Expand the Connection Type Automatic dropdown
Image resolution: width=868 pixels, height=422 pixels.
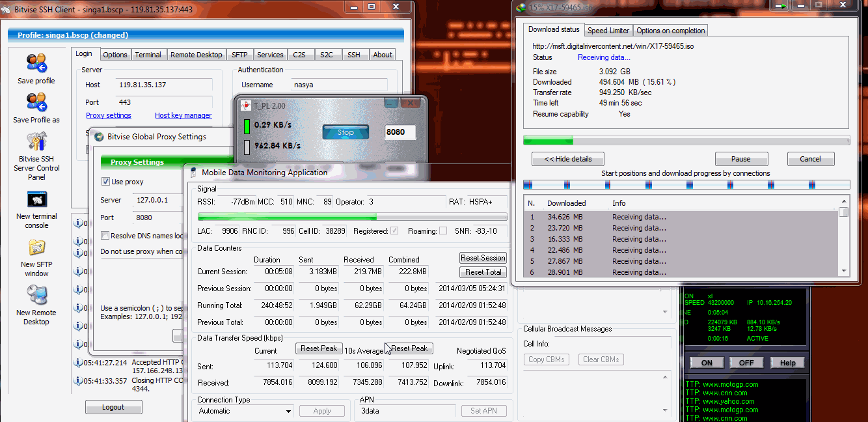click(289, 412)
